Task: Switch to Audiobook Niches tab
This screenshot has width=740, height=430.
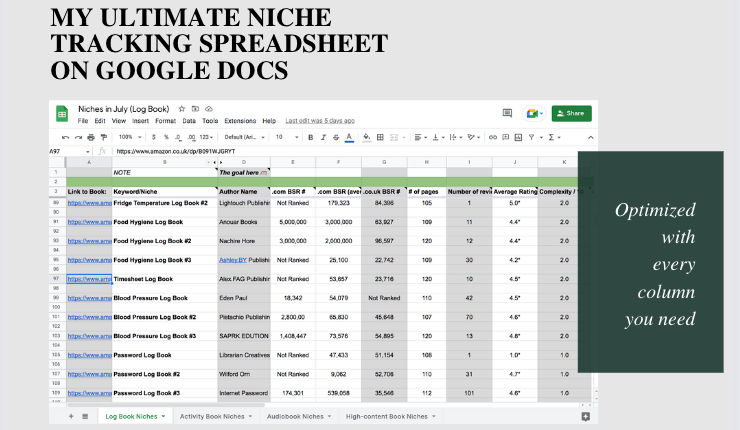Action: [299, 416]
